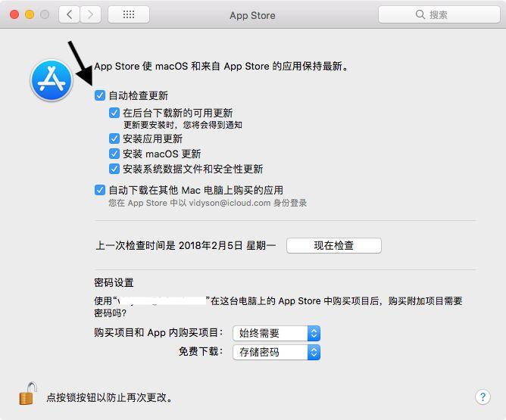The width and height of the screenshot is (506, 420).
Task: Uncheck 安装系统数据文件和安全性更新
Action: [x=114, y=169]
